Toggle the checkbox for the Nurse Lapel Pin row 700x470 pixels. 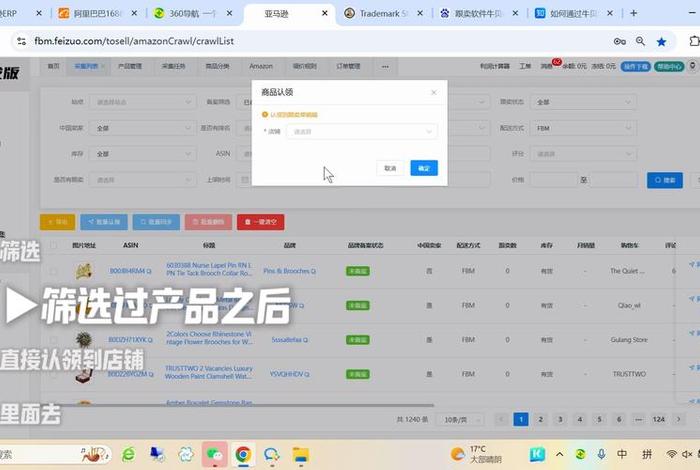54,271
